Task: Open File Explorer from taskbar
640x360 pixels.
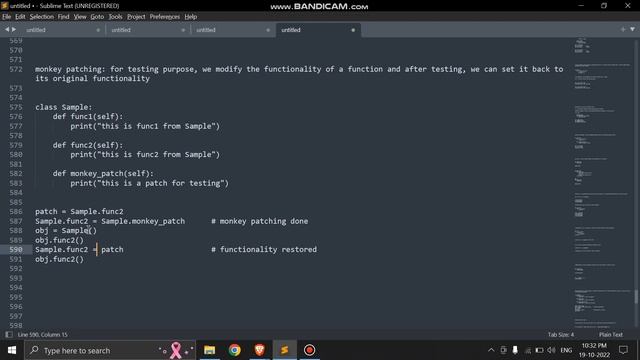Action: coord(210,350)
